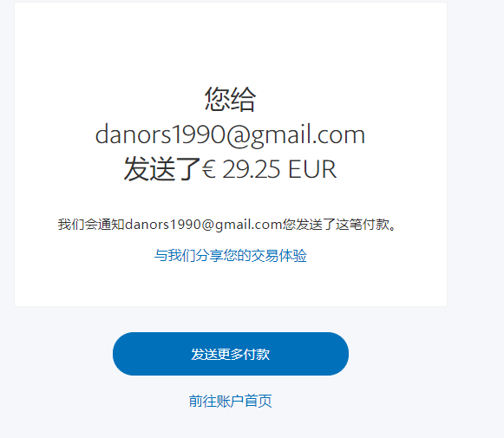Open the 前往账户首页 link
This screenshot has width=504, height=438.
(231, 401)
